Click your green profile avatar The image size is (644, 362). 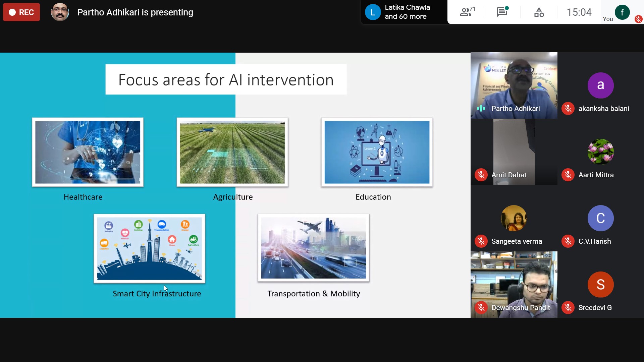coord(622,12)
